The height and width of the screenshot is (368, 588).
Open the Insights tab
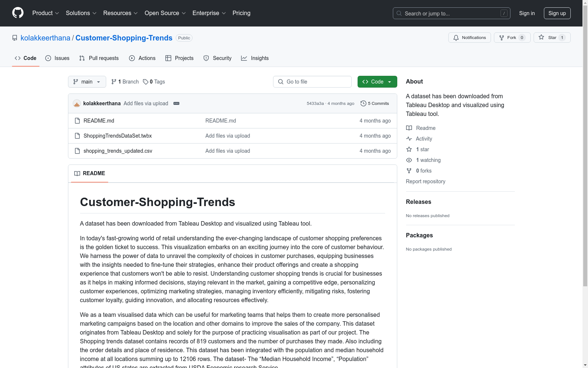coord(255,58)
